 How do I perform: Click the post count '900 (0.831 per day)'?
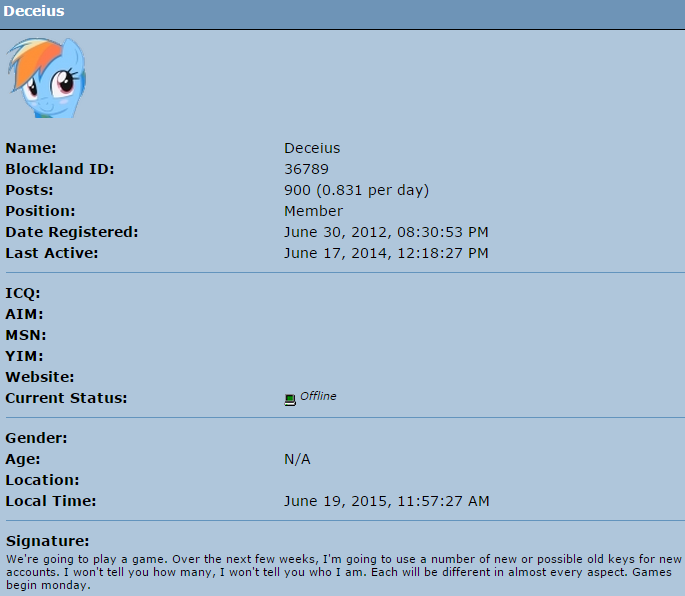point(356,191)
